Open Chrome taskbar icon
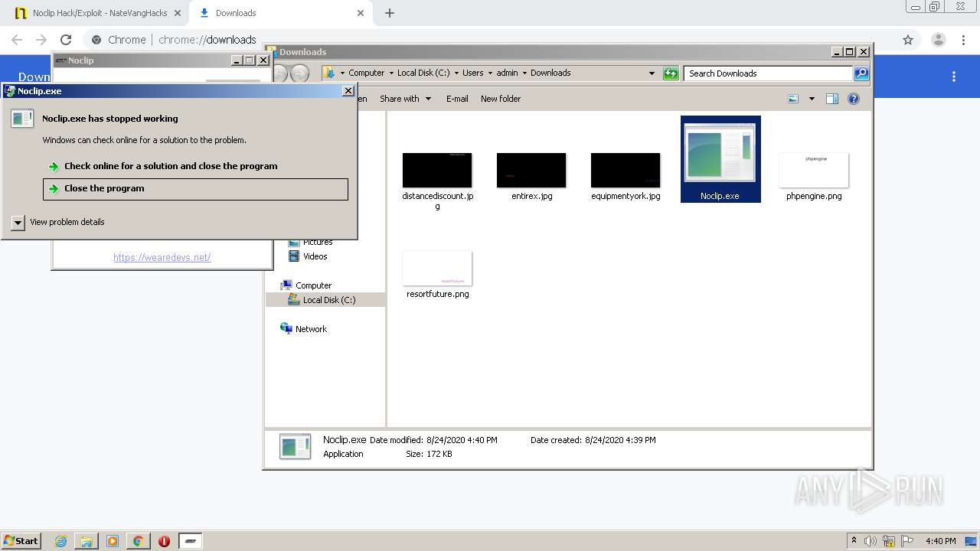The image size is (980, 551). [139, 541]
